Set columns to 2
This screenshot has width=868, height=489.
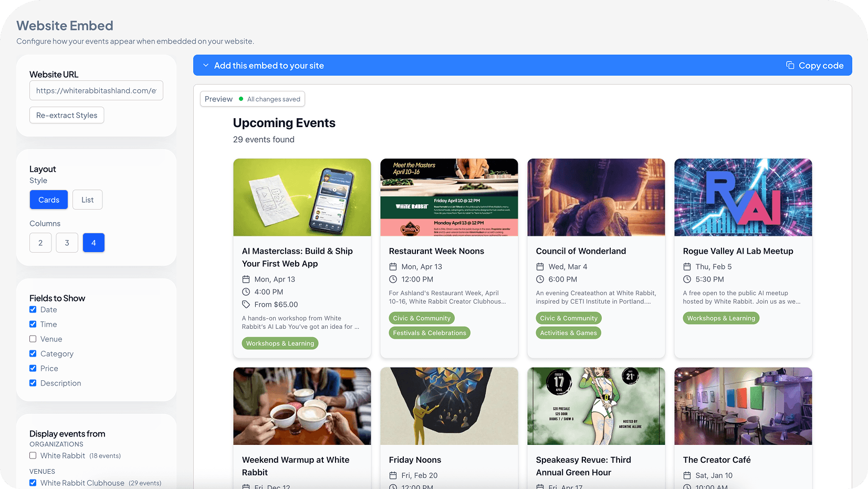click(x=40, y=243)
